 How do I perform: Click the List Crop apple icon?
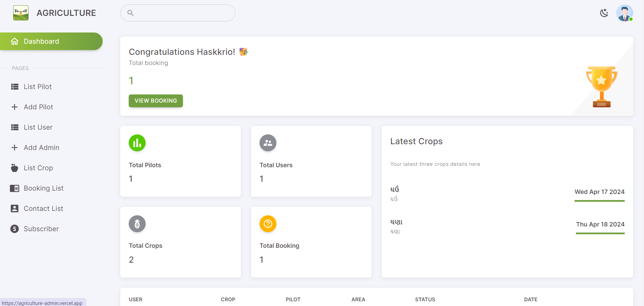(x=15, y=168)
